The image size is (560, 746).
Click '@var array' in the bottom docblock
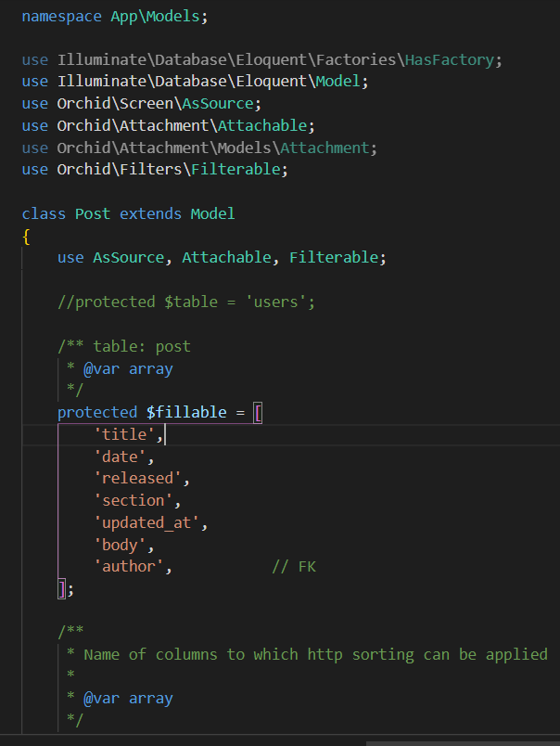click(x=128, y=699)
